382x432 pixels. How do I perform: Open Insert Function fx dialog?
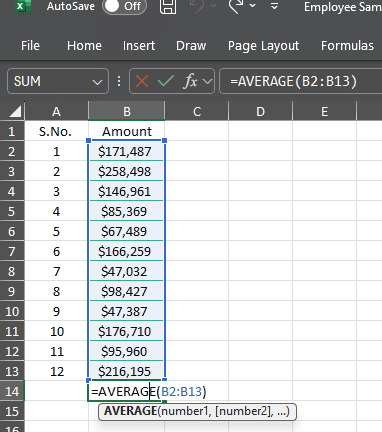coord(190,81)
